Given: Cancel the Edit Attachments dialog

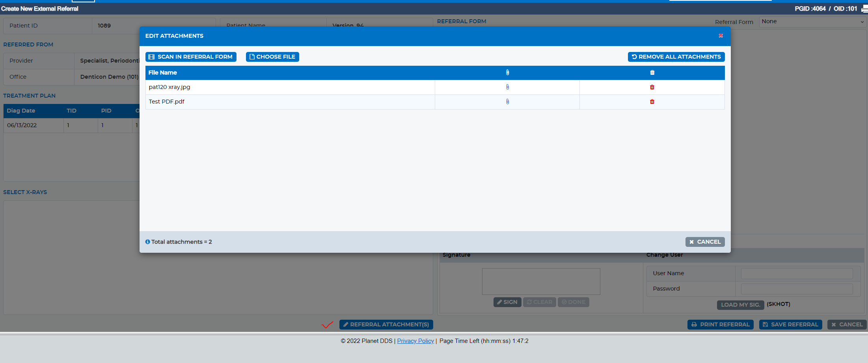Looking at the screenshot, I should tap(705, 242).
